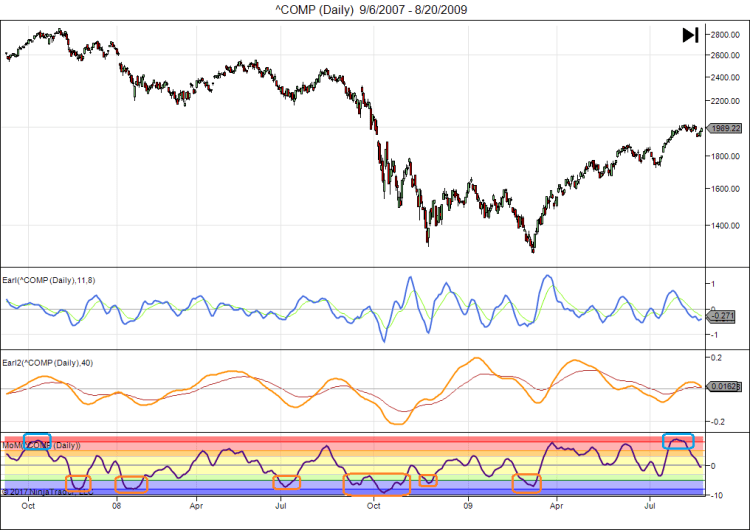
Task: Select the orange box before April 2009
Action: tap(526, 483)
